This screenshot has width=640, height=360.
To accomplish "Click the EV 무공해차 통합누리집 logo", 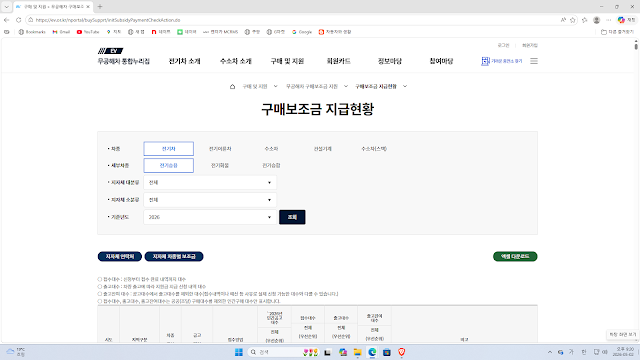I will pos(123,57).
